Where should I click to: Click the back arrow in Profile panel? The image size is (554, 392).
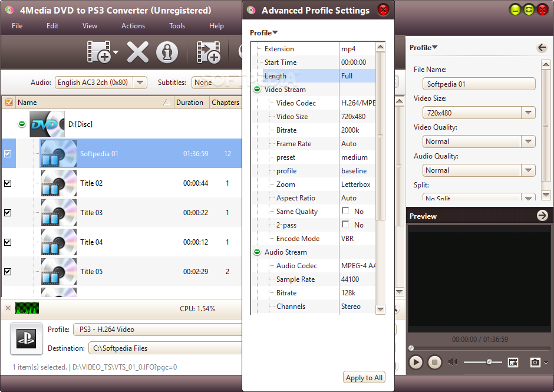pos(542,47)
